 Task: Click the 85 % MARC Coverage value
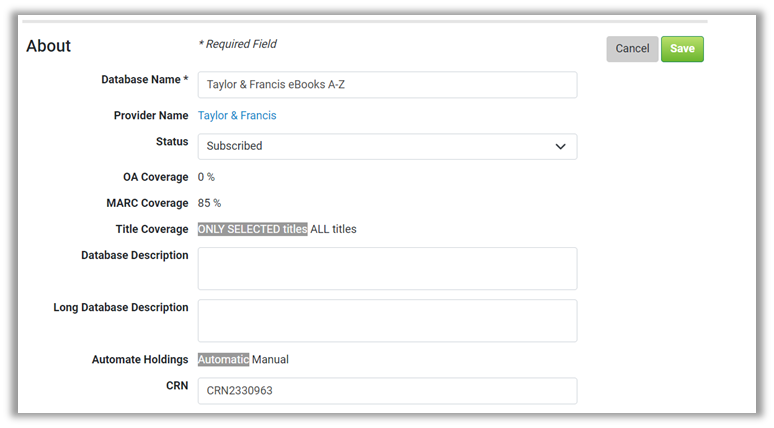click(209, 203)
